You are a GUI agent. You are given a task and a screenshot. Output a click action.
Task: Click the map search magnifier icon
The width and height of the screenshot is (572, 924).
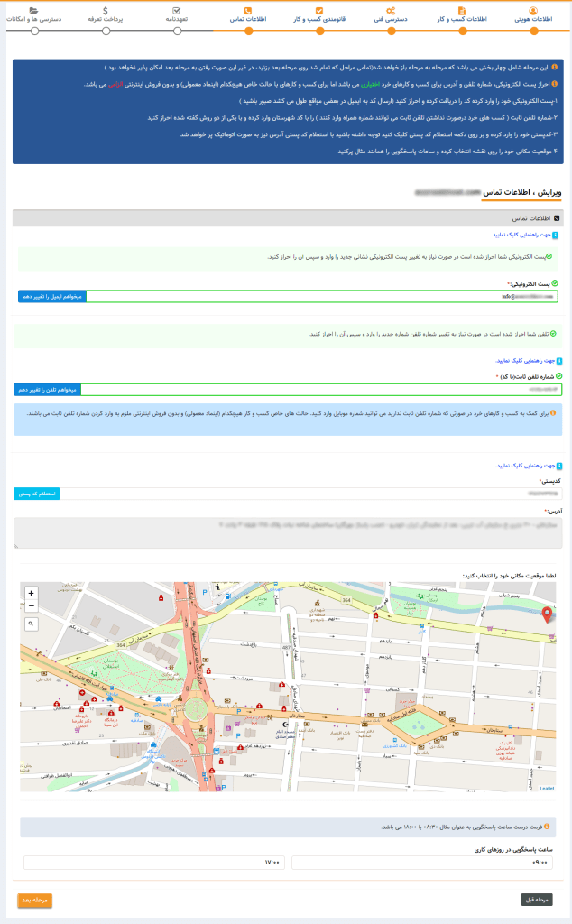[x=32, y=624]
